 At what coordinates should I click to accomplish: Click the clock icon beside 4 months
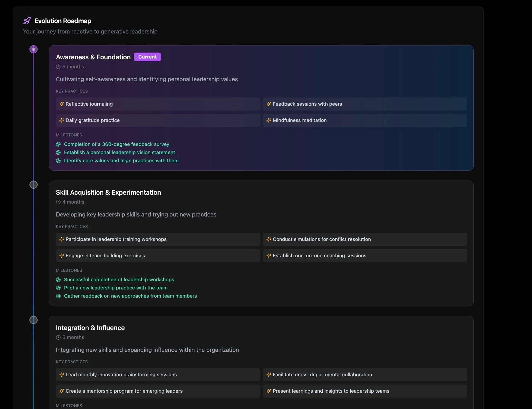point(58,202)
